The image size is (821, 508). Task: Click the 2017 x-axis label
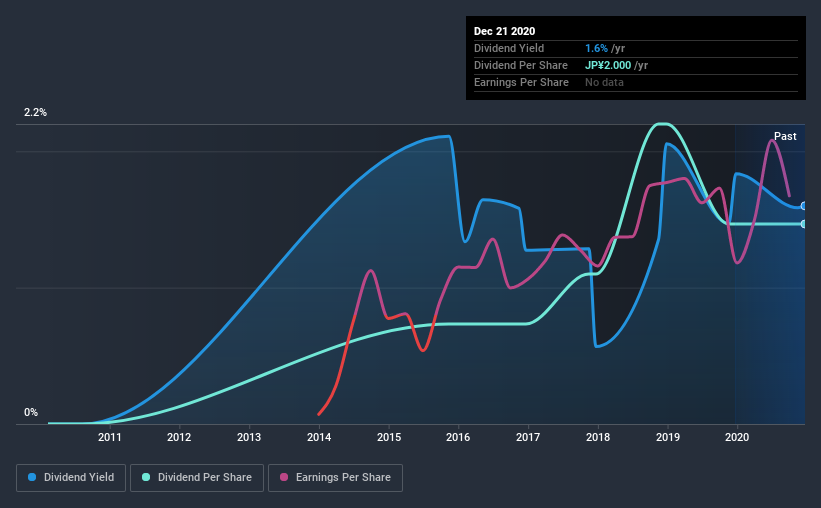click(528, 437)
